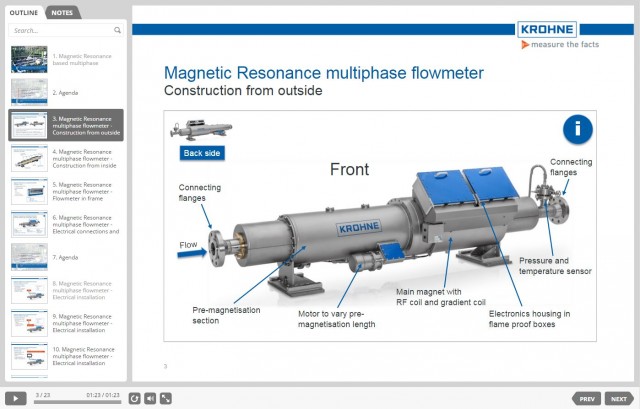Image resolution: width=640 pixels, height=409 pixels.
Task: Select the Outline tab
Action: (24, 12)
